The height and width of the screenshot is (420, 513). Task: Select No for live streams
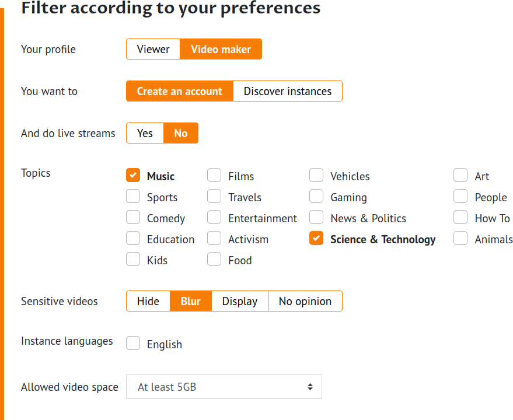(181, 133)
